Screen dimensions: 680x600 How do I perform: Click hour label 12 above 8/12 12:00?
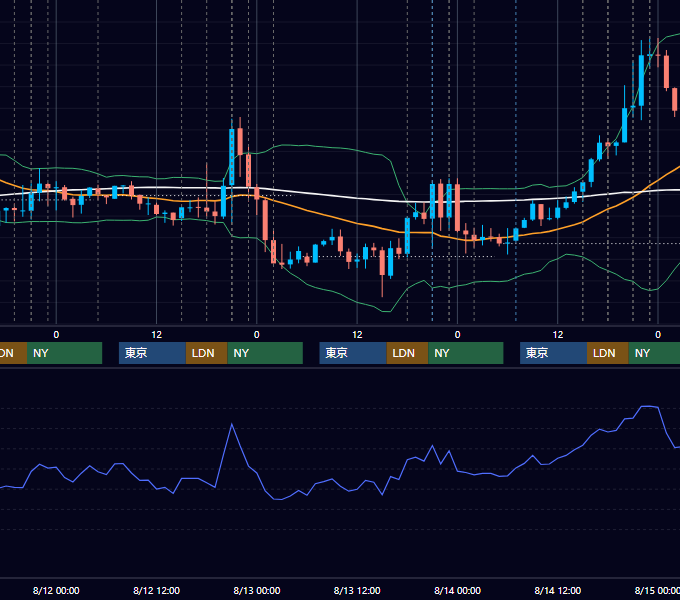click(x=157, y=335)
